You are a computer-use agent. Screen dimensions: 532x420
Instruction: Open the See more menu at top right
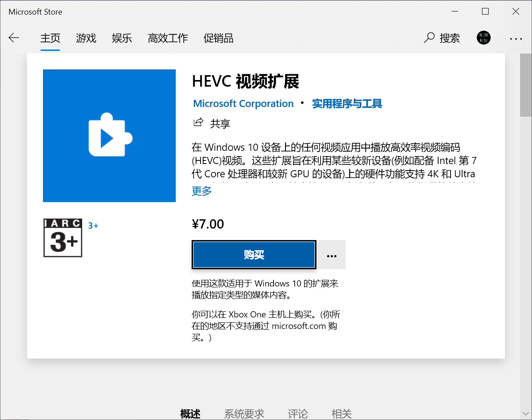(x=516, y=38)
